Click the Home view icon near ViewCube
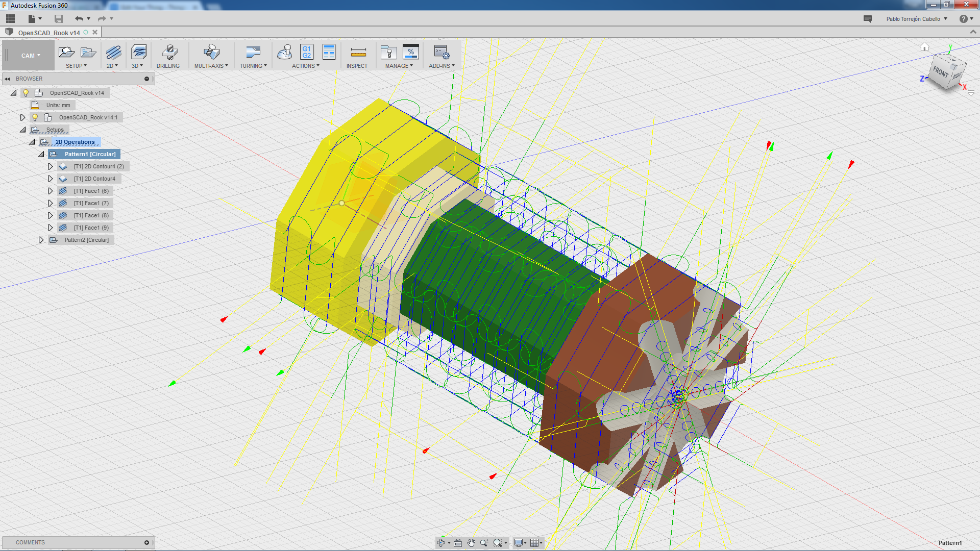 point(924,47)
